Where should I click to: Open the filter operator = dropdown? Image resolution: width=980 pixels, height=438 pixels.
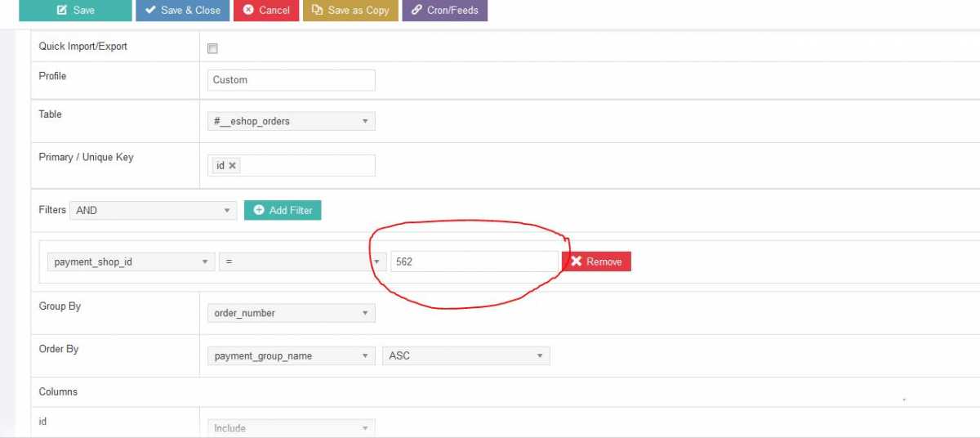[x=303, y=261]
